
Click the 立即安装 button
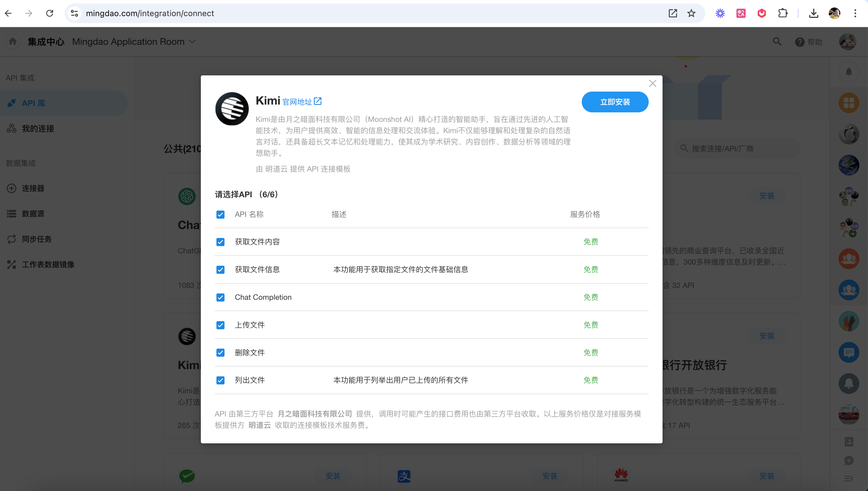click(615, 102)
